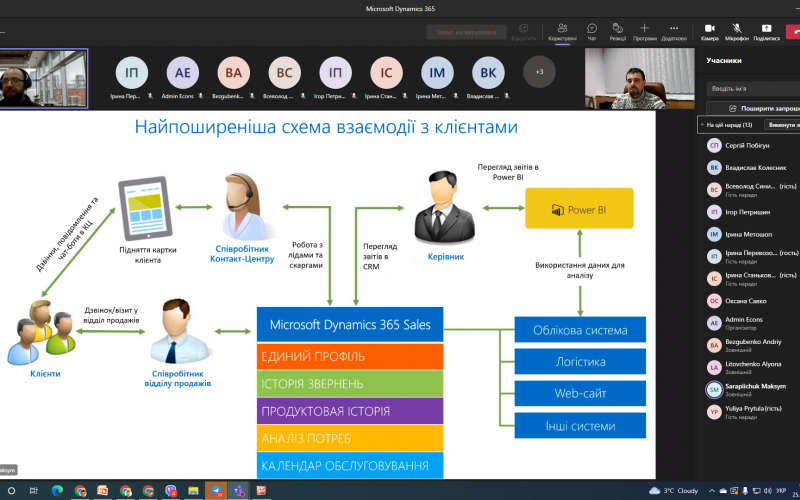The image size is (800, 500).
Task: Click the Microsoft Dynamics 365 Sales box
Action: (x=350, y=324)
